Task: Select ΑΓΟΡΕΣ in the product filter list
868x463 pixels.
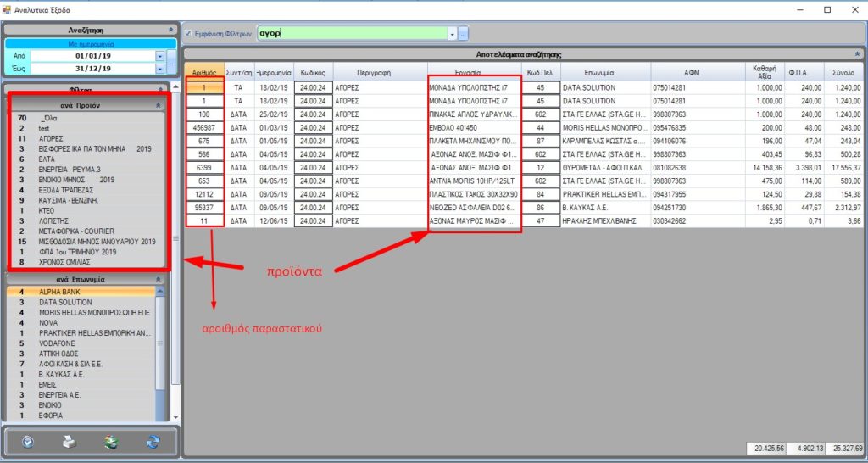Action: click(51, 137)
